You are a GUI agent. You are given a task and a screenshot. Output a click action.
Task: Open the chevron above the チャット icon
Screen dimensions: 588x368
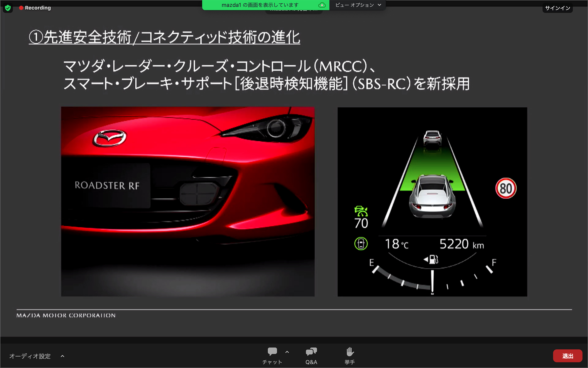click(287, 352)
